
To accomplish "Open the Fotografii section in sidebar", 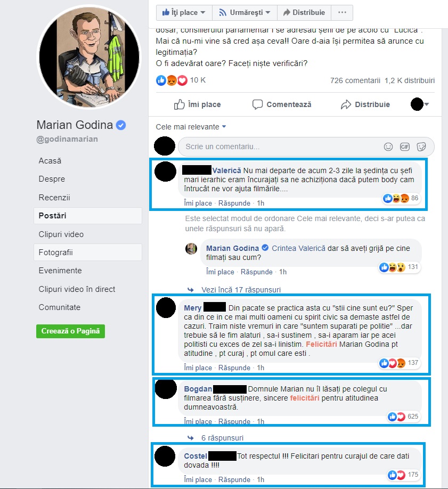I will (88, 252).
